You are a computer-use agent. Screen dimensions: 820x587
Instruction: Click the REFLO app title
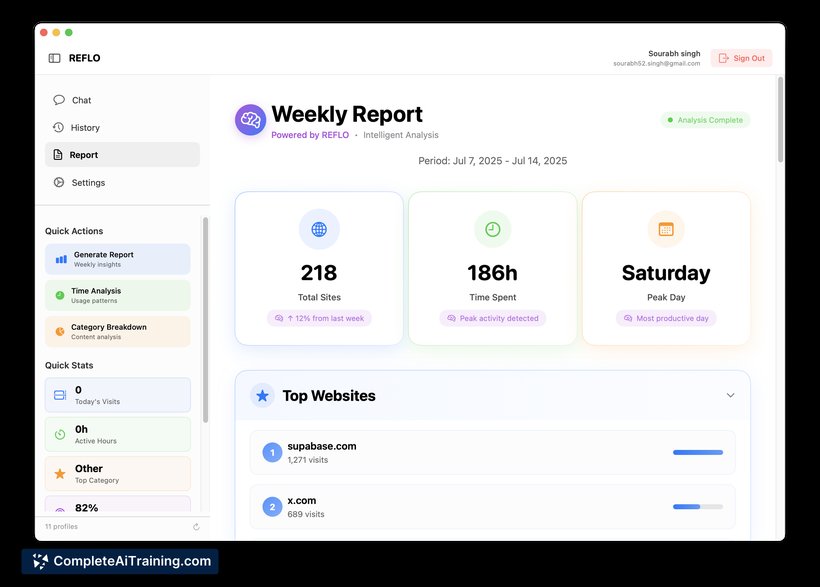(x=84, y=58)
